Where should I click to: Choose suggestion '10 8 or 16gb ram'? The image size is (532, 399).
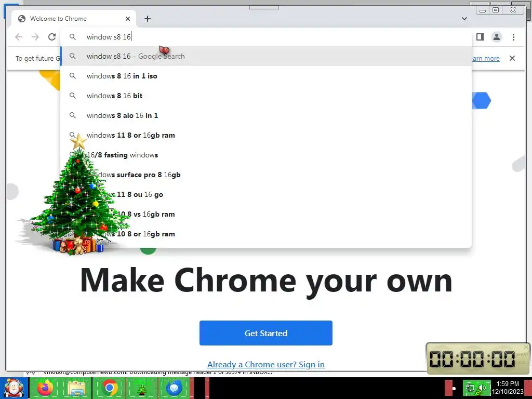266,234
